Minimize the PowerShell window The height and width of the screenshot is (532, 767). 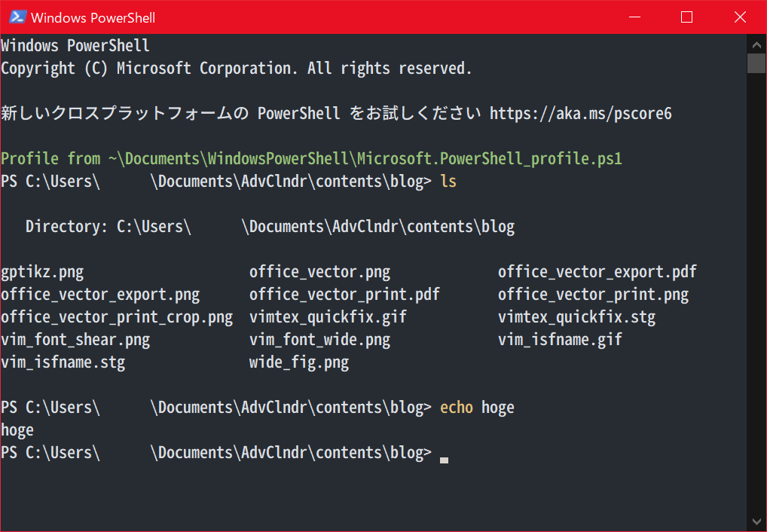(x=634, y=17)
